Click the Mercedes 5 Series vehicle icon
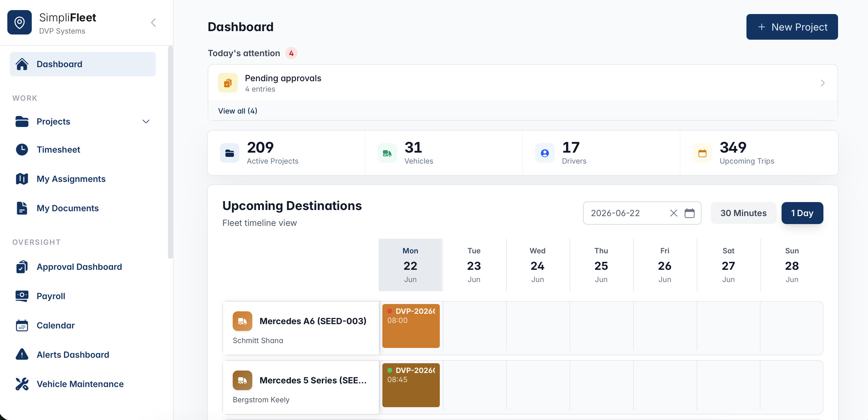 click(x=242, y=380)
